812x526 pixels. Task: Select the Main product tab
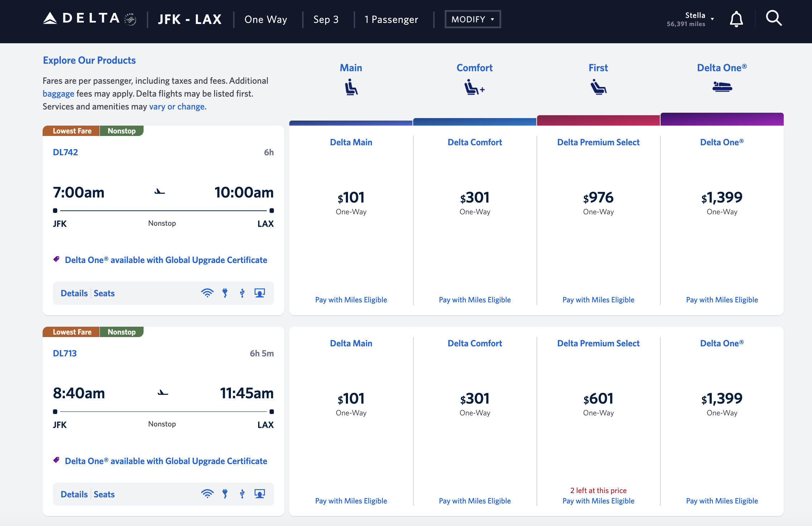click(351, 68)
